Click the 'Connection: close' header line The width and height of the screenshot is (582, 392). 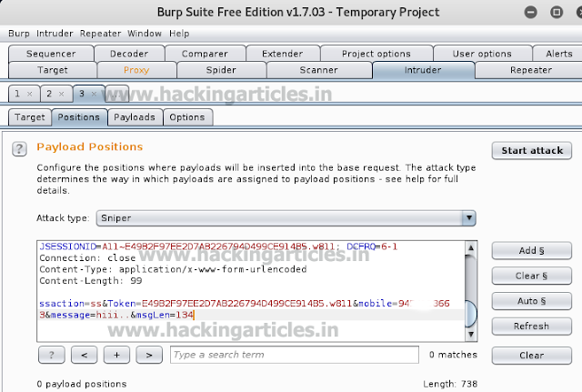(x=87, y=258)
